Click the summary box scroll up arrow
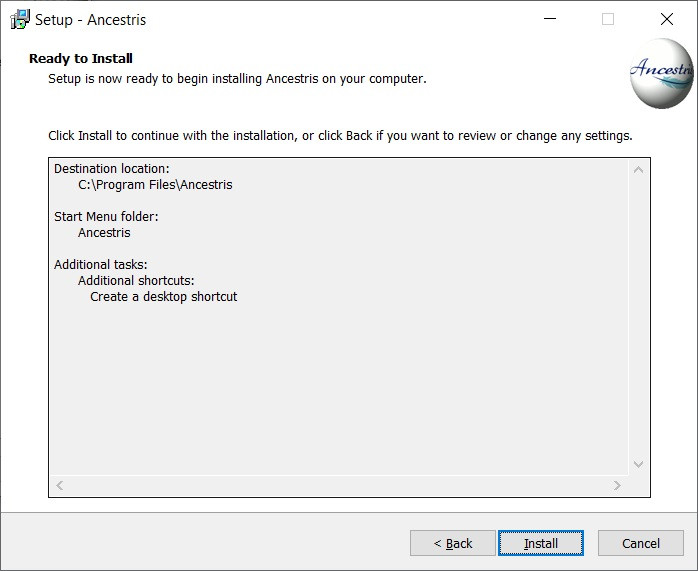 coord(638,170)
